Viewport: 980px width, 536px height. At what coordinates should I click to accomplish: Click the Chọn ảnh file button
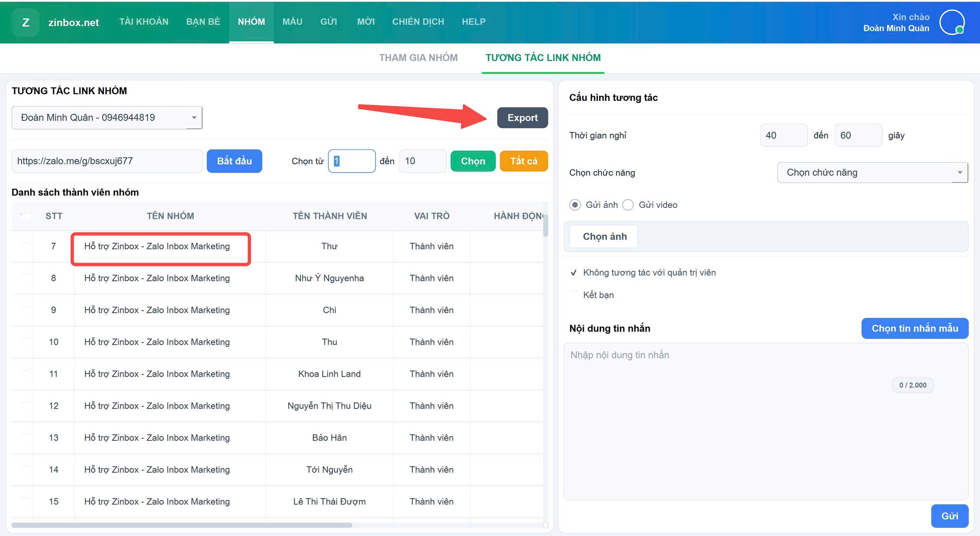(604, 236)
